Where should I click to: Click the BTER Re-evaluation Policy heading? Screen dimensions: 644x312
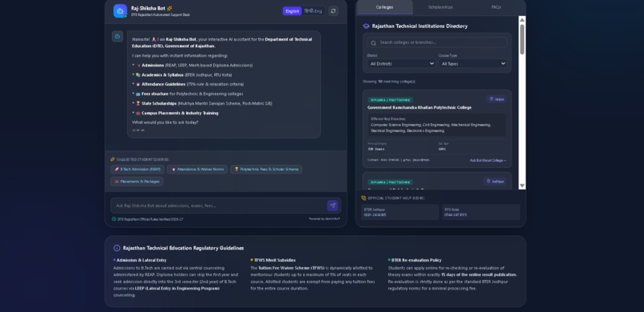(x=416, y=260)
